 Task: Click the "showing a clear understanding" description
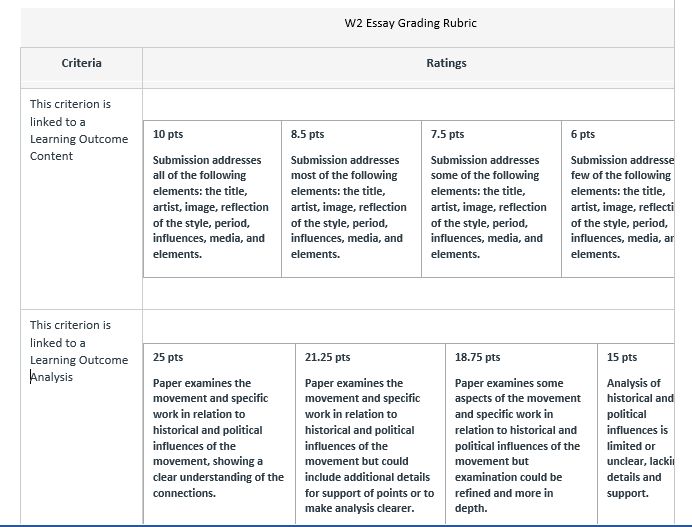(218, 438)
